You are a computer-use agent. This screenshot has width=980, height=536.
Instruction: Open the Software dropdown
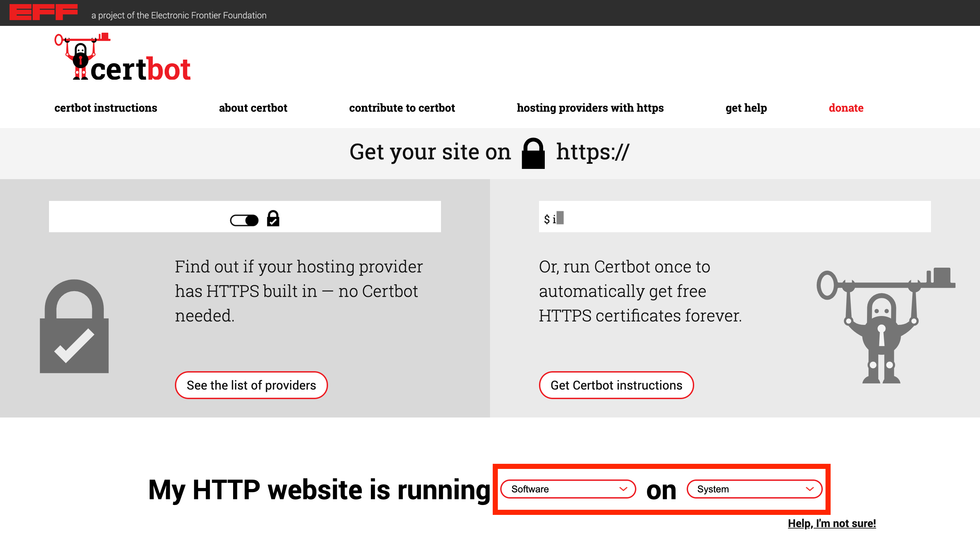(x=568, y=489)
